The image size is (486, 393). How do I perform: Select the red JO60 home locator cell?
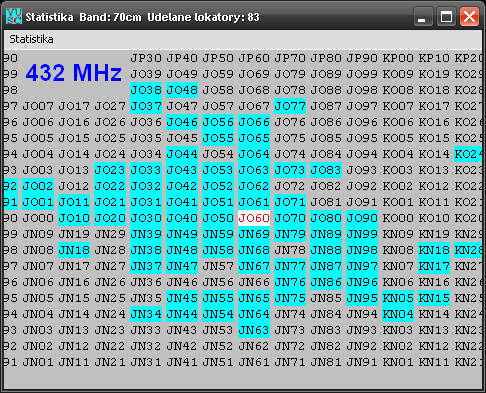click(x=254, y=218)
